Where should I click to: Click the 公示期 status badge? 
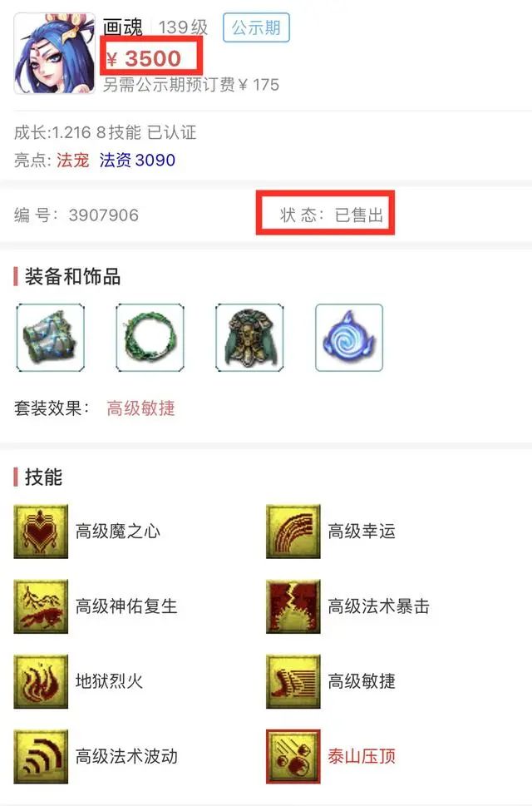click(256, 27)
